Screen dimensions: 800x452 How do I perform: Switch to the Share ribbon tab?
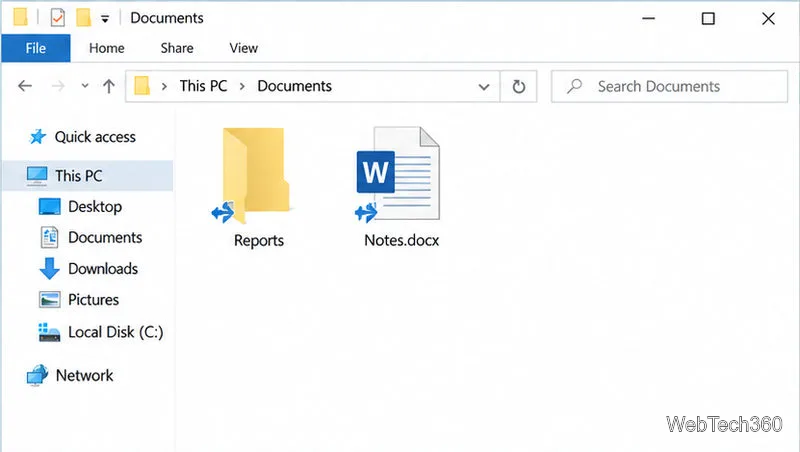coord(177,48)
